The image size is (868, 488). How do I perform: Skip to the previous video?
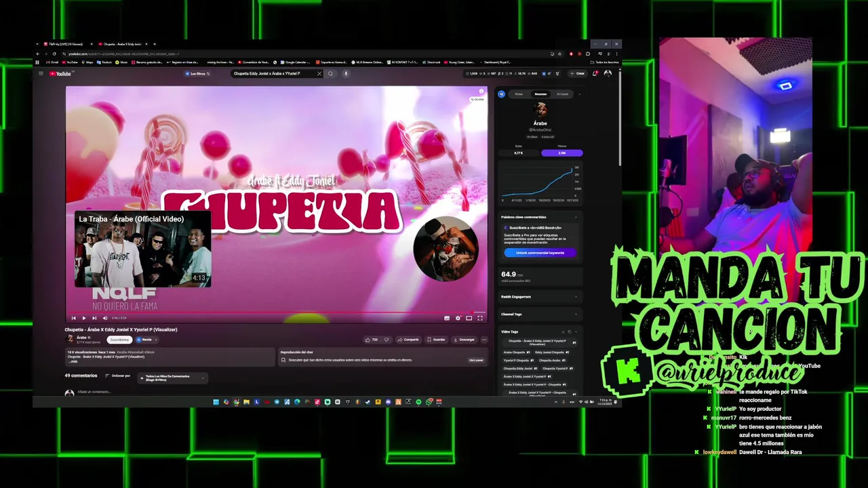coord(73,318)
